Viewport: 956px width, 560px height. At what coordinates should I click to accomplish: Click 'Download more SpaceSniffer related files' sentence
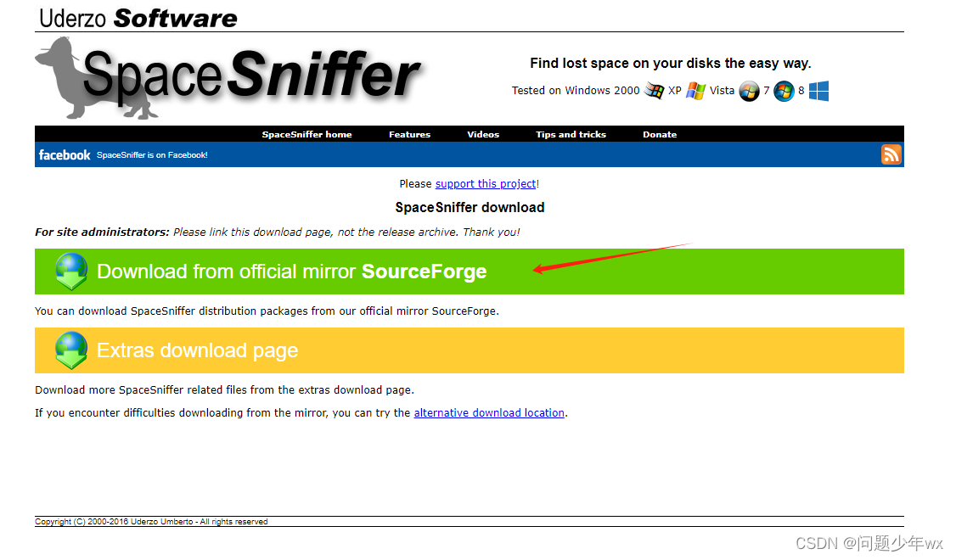[x=224, y=389]
